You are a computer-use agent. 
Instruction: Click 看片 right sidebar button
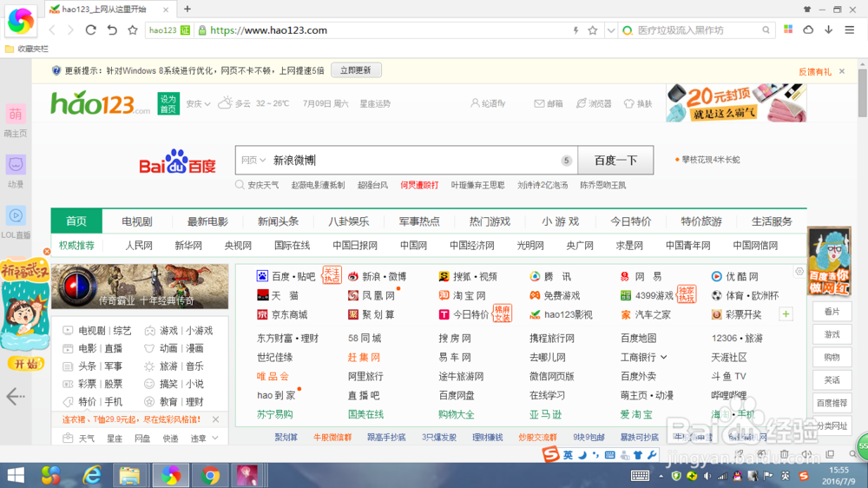point(832,312)
